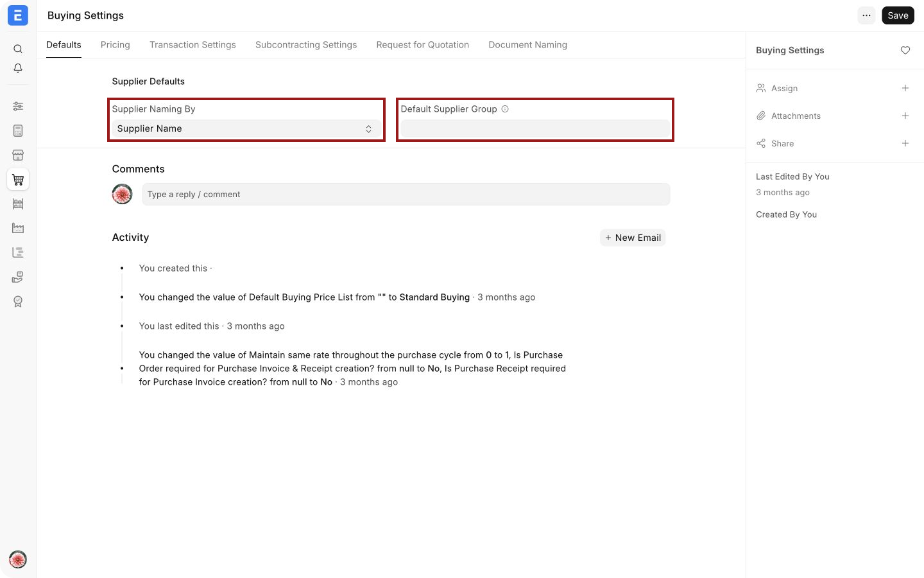Viewport: 924px width, 578px height.
Task: Click the user avatar at sidebar bottom
Action: [x=18, y=559]
